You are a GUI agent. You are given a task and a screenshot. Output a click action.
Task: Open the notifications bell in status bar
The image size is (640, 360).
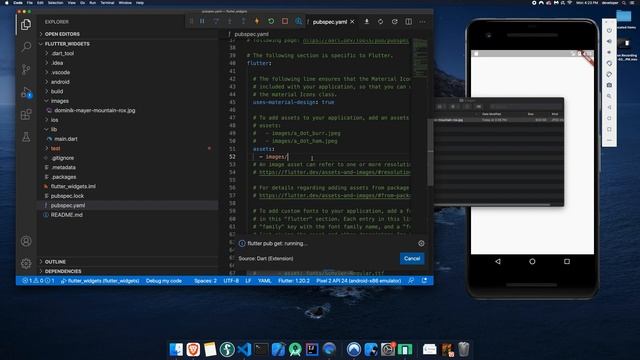(424, 281)
